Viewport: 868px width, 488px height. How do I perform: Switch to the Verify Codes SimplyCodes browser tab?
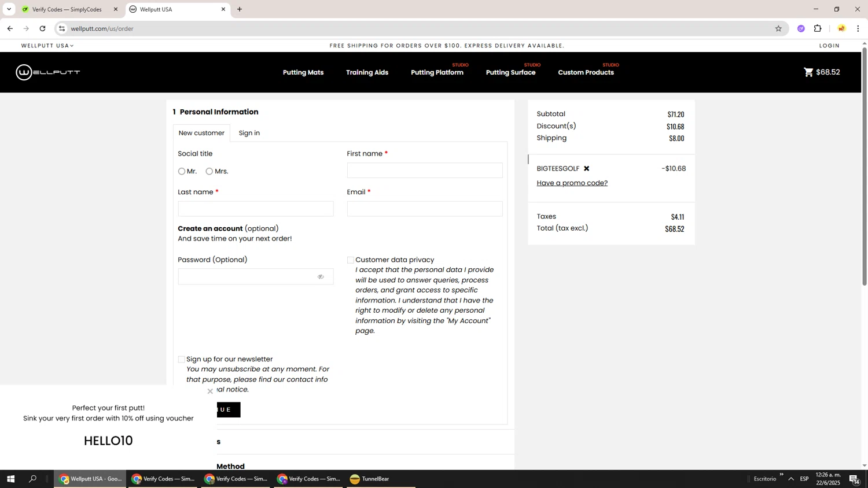click(x=67, y=9)
